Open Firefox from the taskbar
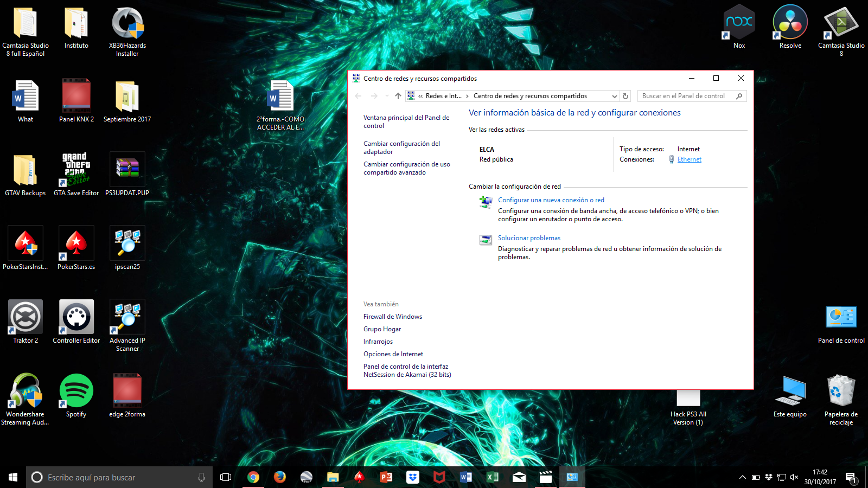The image size is (868, 488). [279, 477]
